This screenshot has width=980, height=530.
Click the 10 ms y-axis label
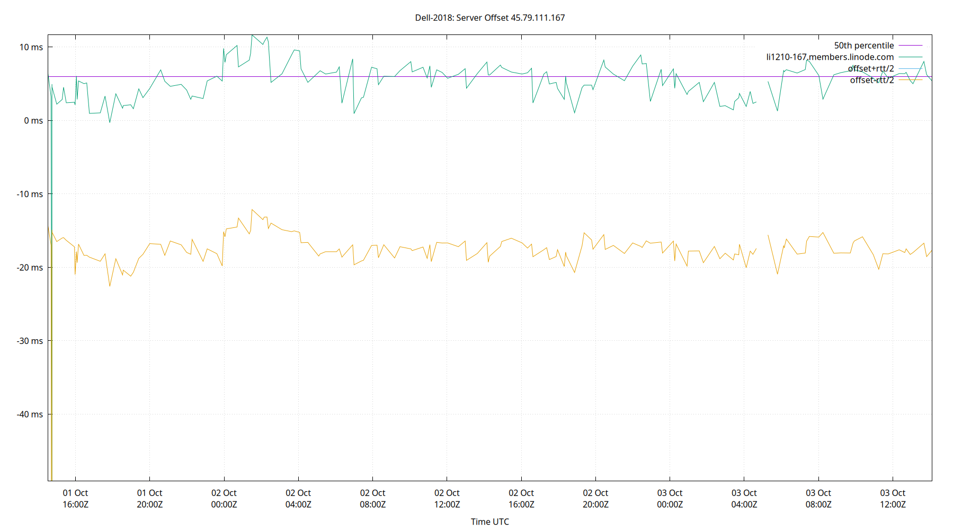point(31,47)
